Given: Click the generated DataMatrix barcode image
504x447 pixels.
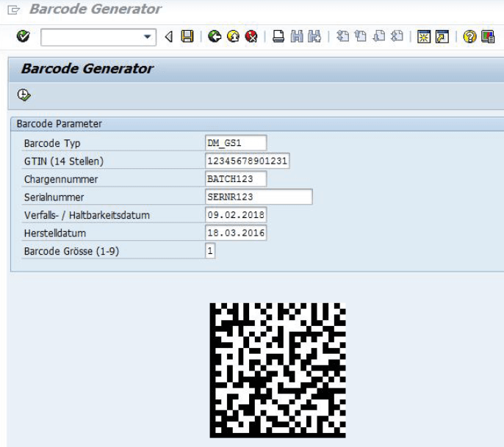Looking at the screenshot, I should [x=278, y=370].
